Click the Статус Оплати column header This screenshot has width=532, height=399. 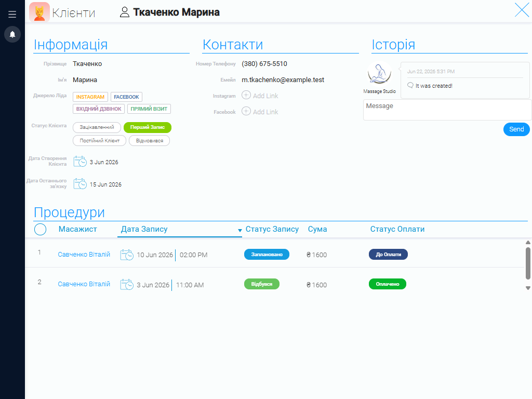tap(397, 229)
